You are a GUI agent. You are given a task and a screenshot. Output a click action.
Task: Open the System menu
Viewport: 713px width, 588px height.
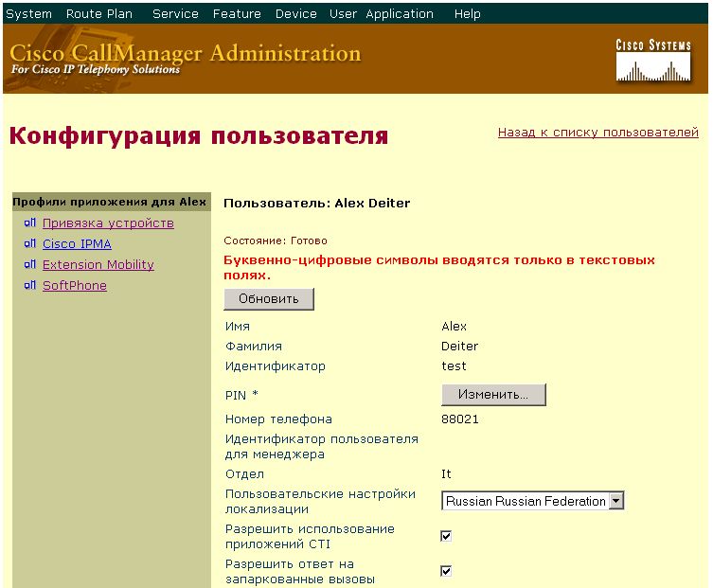[28, 14]
